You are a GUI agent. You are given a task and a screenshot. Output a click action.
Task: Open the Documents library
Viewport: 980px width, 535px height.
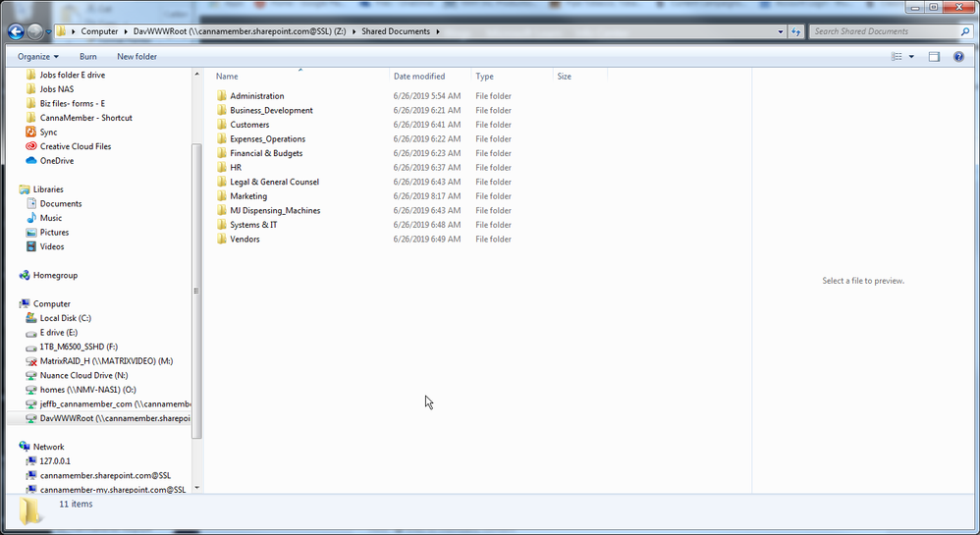61,204
